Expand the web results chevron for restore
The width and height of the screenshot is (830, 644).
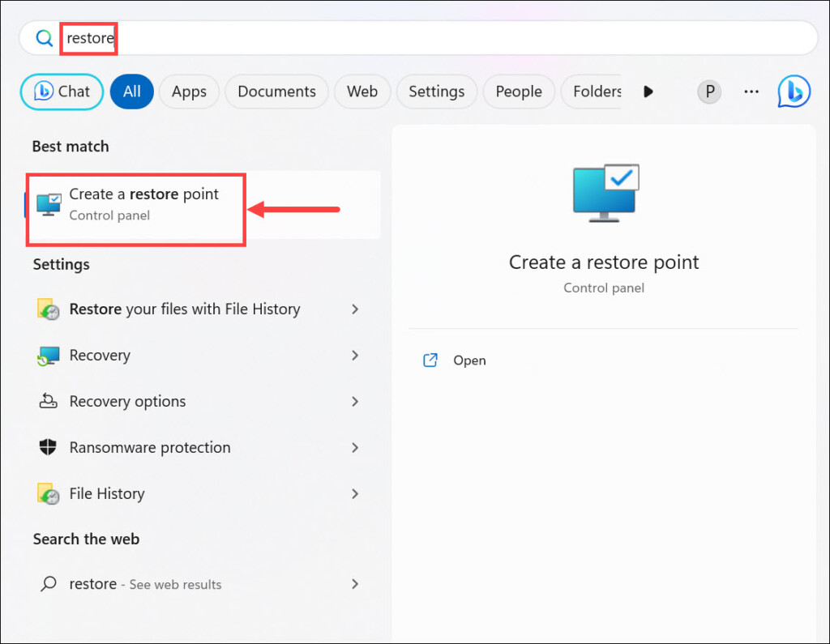pyautogui.click(x=355, y=584)
